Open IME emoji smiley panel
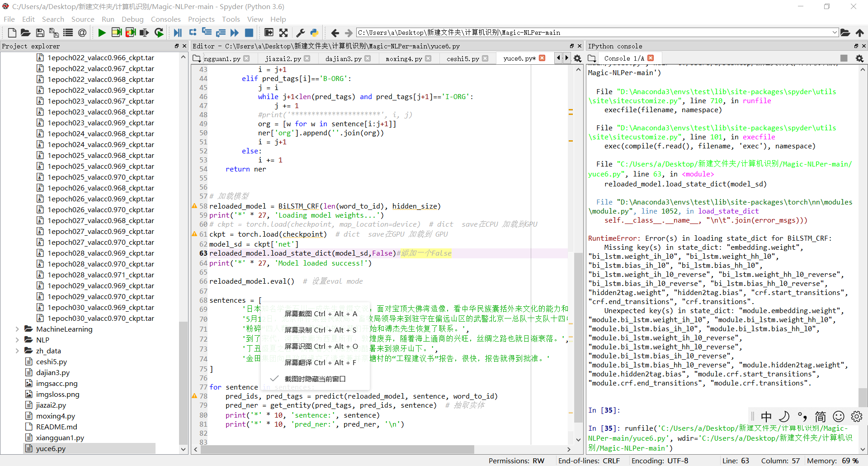Viewport: 868px width, 466px height. (839, 417)
